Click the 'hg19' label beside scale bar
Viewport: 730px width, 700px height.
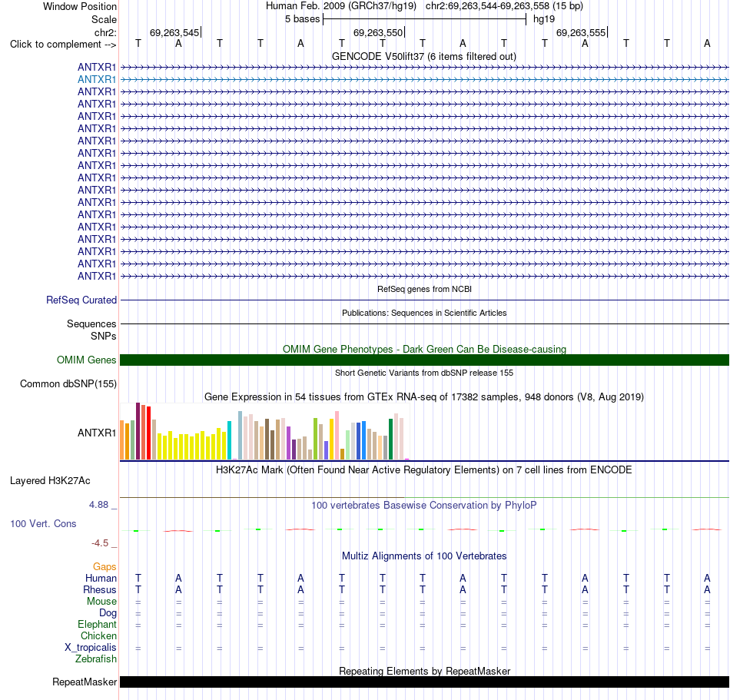click(544, 19)
